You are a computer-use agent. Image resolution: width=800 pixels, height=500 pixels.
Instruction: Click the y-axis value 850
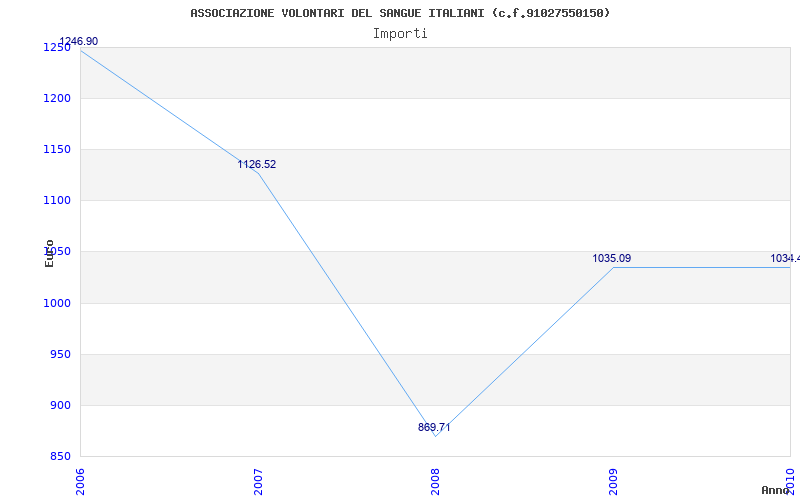(58, 456)
